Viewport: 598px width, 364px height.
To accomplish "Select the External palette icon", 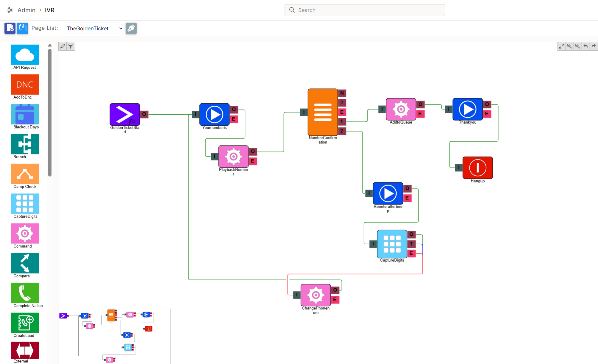I will tap(25, 351).
